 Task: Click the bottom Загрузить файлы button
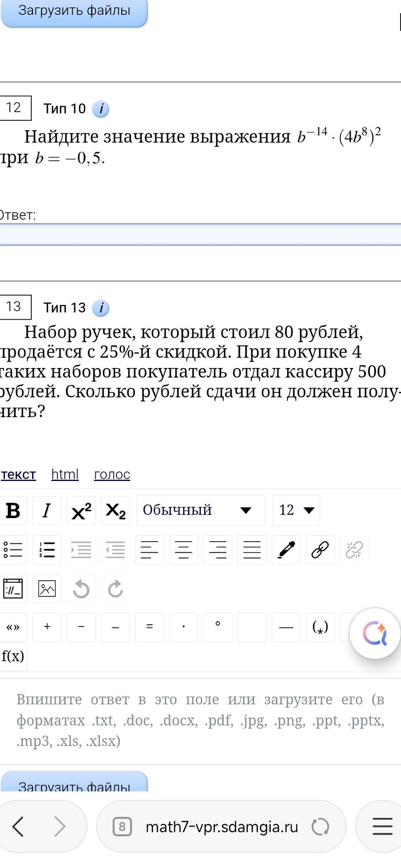(x=74, y=782)
